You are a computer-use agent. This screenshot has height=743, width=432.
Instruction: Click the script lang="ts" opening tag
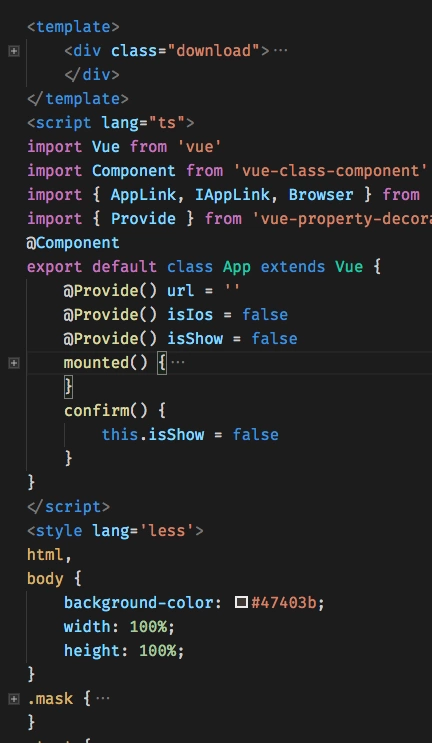[110, 123]
